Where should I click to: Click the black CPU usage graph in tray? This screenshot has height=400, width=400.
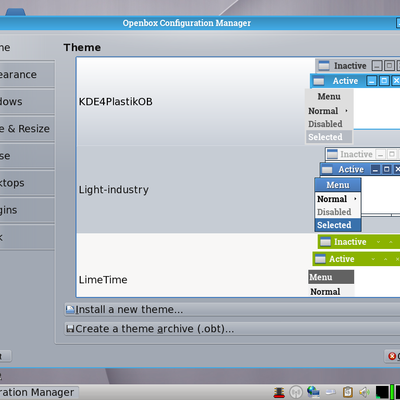click(382, 392)
